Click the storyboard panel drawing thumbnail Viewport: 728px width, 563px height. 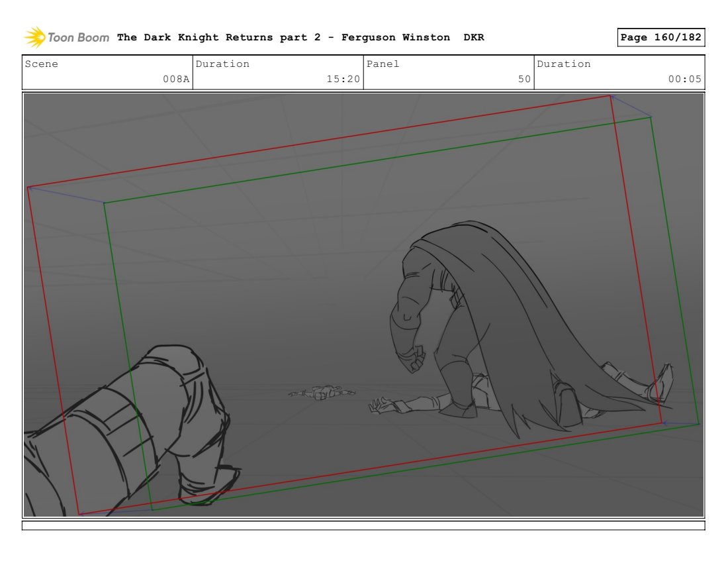pyautogui.click(x=363, y=305)
